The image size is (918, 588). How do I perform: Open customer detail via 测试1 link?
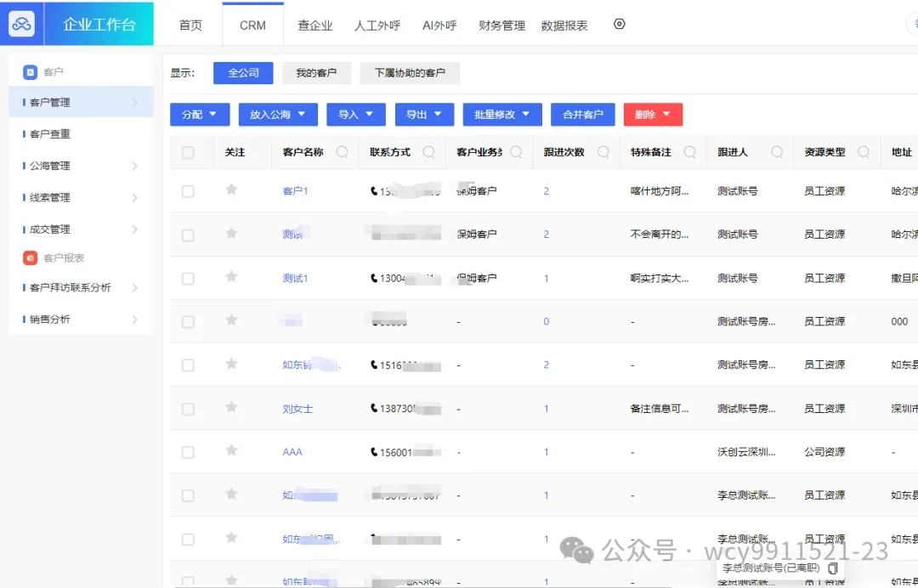coord(295,278)
